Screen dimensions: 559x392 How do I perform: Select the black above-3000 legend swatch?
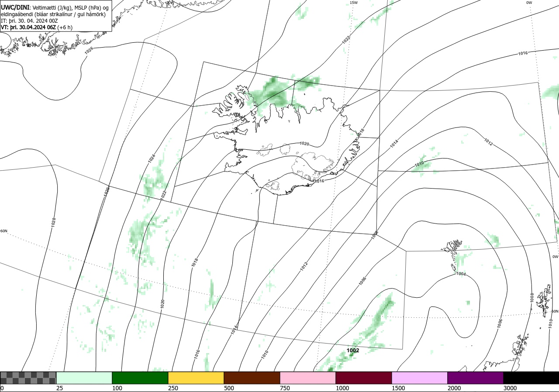[531, 378]
